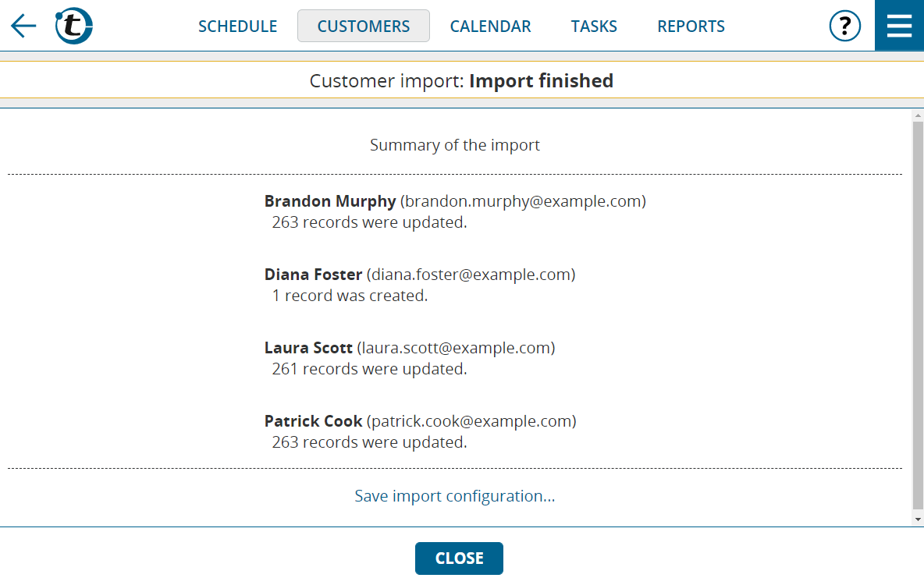Click the vertical scrollbar thumb
The image size is (924, 585).
(x=918, y=314)
